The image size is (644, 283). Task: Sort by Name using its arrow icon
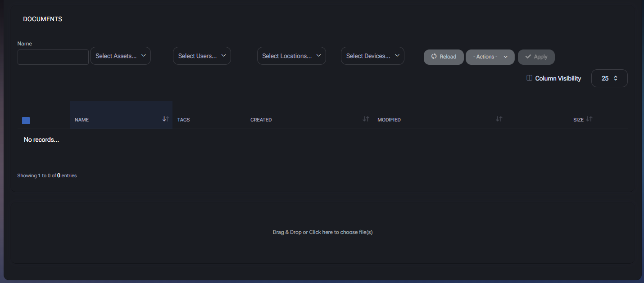point(166,119)
